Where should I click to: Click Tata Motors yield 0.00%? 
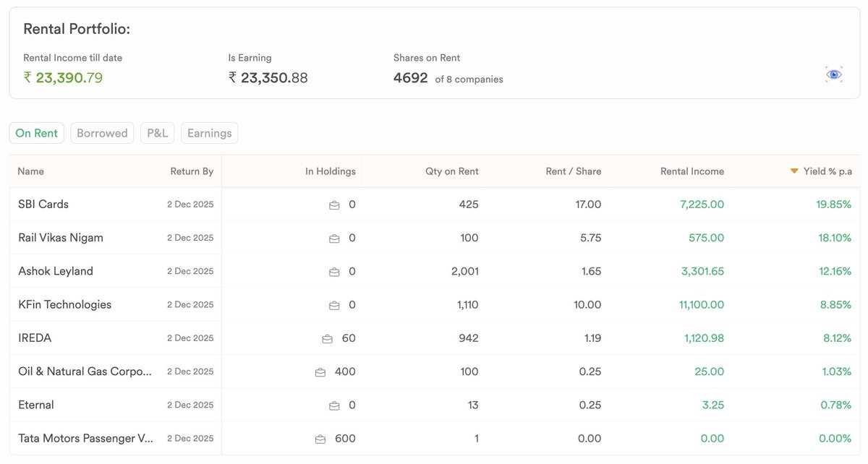point(835,438)
